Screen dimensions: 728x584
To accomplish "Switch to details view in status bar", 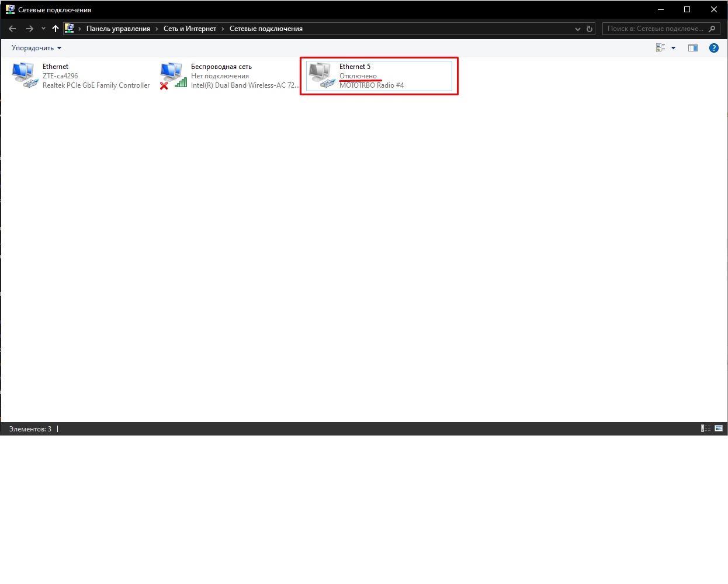I will tap(706, 429).
